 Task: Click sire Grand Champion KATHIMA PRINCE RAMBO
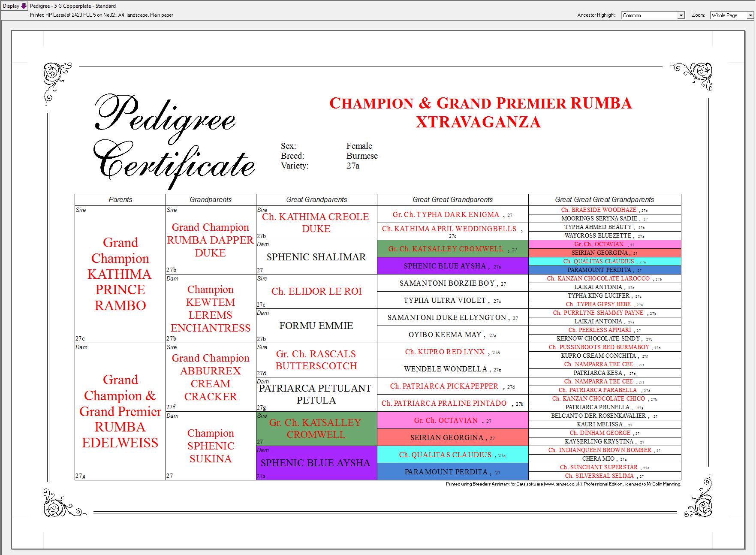click(120, 274)
